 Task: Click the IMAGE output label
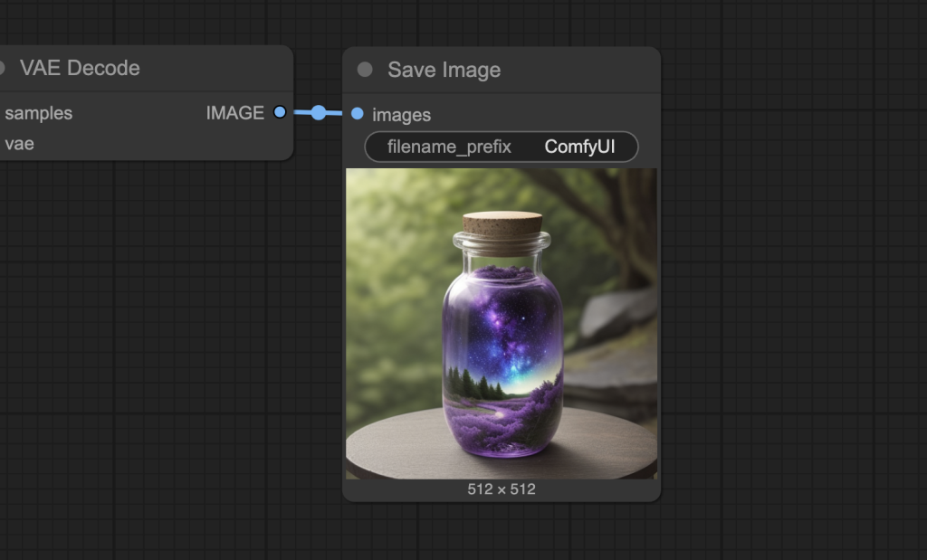234,113
